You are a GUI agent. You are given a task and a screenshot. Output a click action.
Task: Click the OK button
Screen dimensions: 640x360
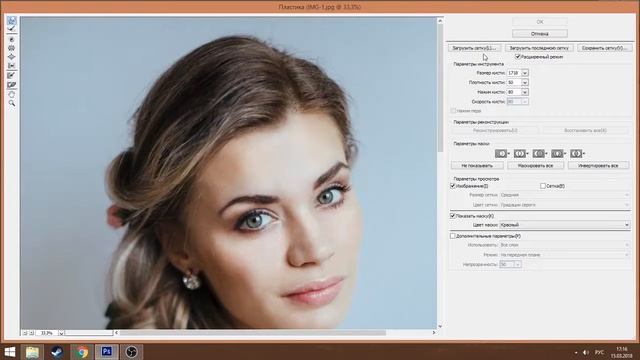click(540, 22)
